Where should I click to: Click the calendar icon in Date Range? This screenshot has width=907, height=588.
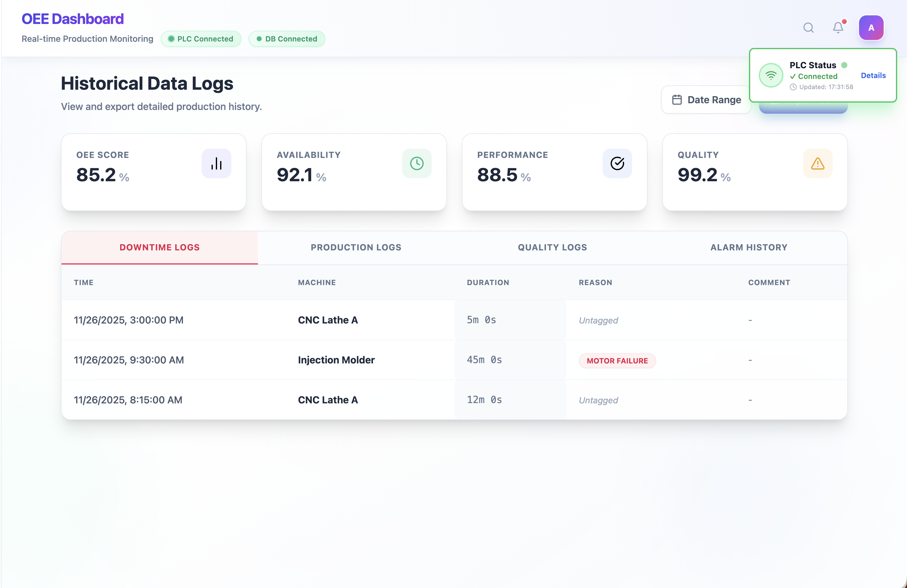pos(677,100)
